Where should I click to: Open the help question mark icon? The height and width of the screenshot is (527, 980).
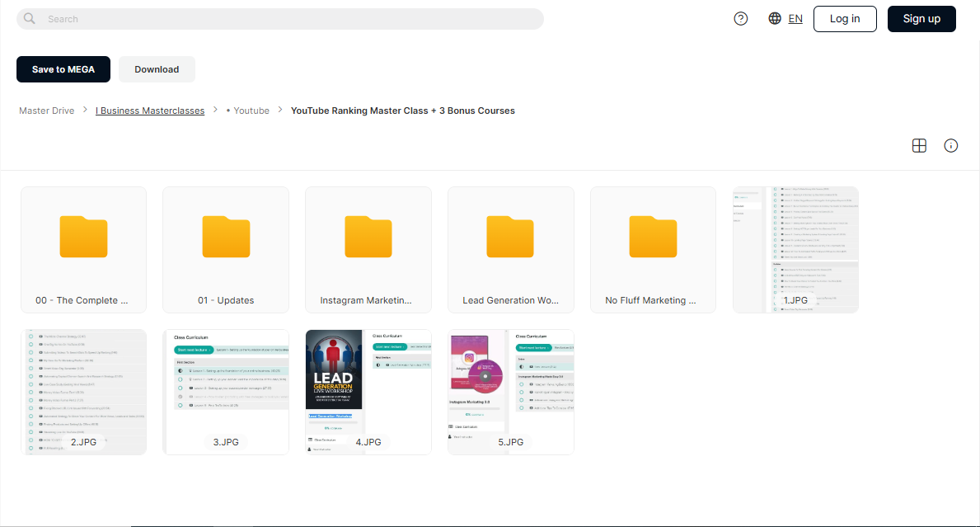(x=741, y=19)
